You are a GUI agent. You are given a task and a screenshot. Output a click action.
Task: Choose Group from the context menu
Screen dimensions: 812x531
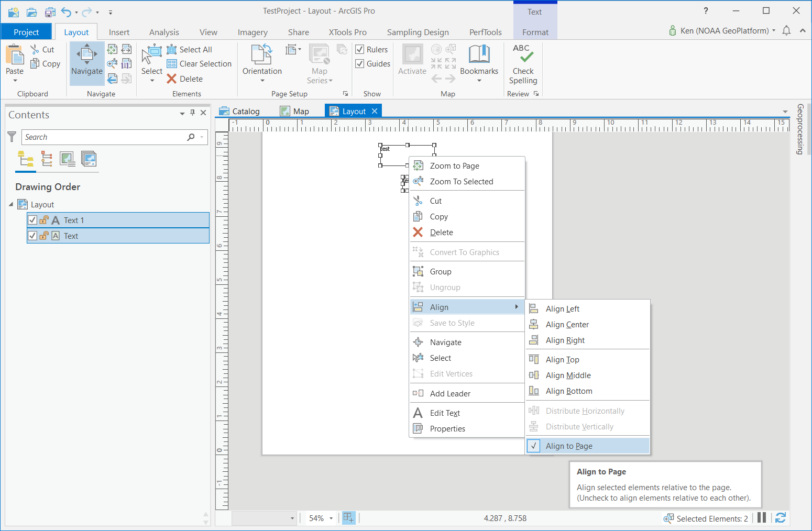coord(467,272)
